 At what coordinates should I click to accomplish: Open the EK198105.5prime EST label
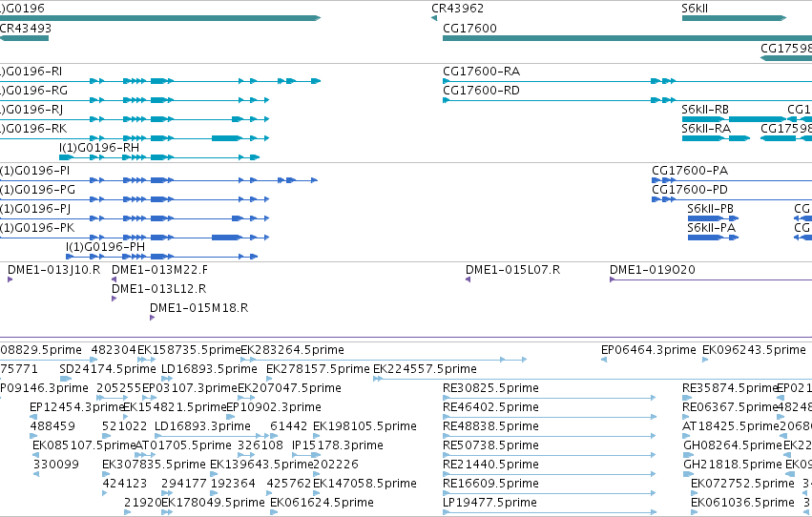(x=364, y=427)
